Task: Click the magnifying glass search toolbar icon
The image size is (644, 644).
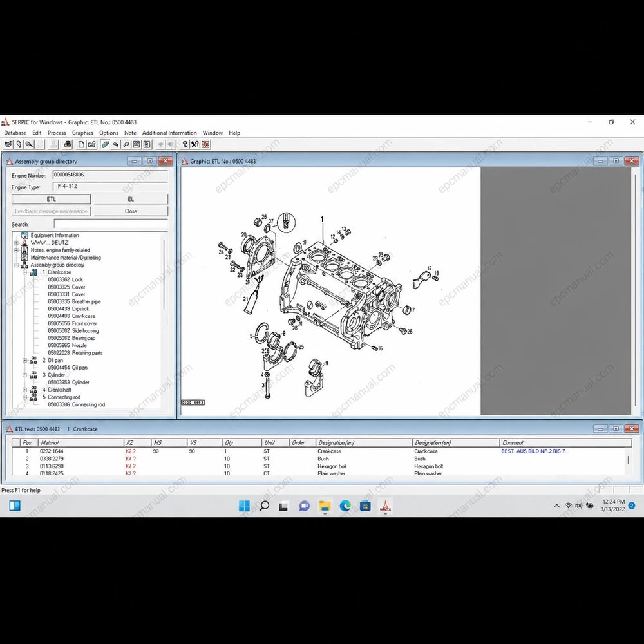Action: tap(29, 144)
